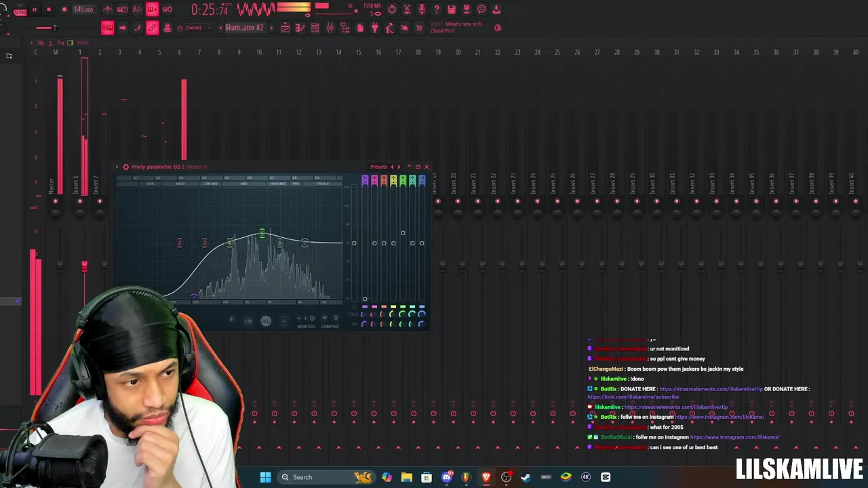Open the Playlist view from toolbar

click(x=285, y=28)
